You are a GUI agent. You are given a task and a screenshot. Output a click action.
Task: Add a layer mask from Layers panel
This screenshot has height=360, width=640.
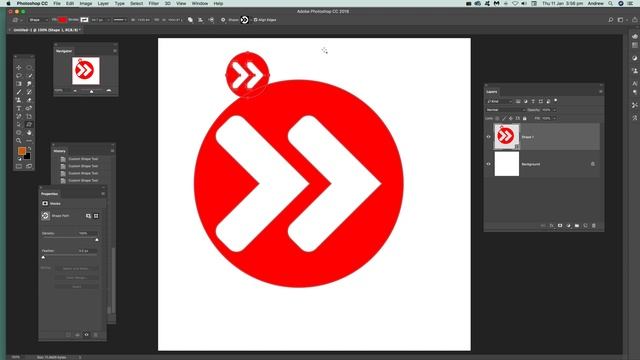[560, 225]
